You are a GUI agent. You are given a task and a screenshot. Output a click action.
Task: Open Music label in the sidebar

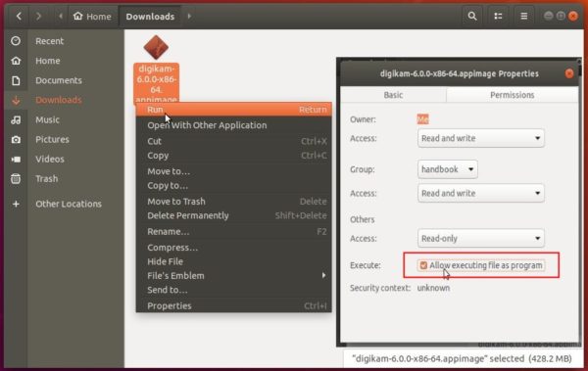pos(47,120)
